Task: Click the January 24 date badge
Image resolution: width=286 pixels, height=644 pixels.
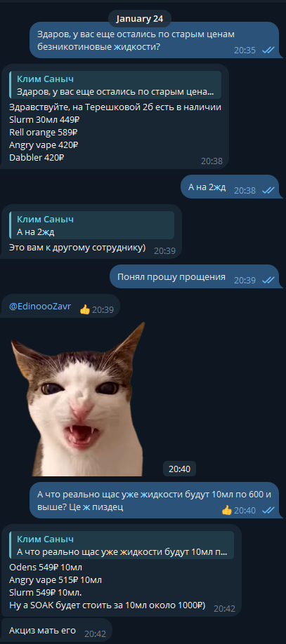Action: pos(140,19)
